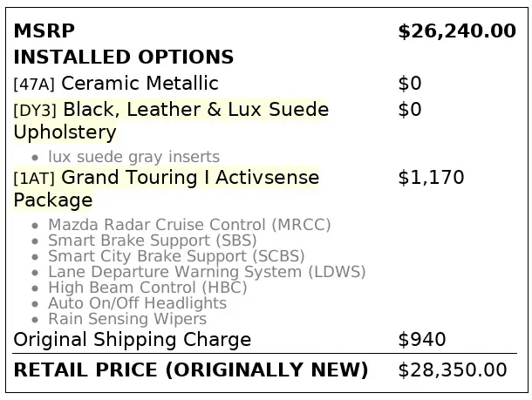
Task: Select the Ceramic Metallic option
Action: click(140, 84)
